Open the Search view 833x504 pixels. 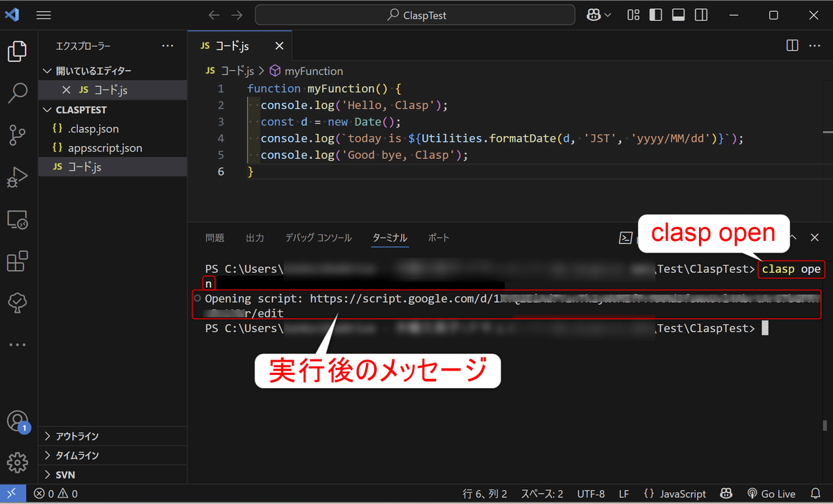click(x=17, y=93)
